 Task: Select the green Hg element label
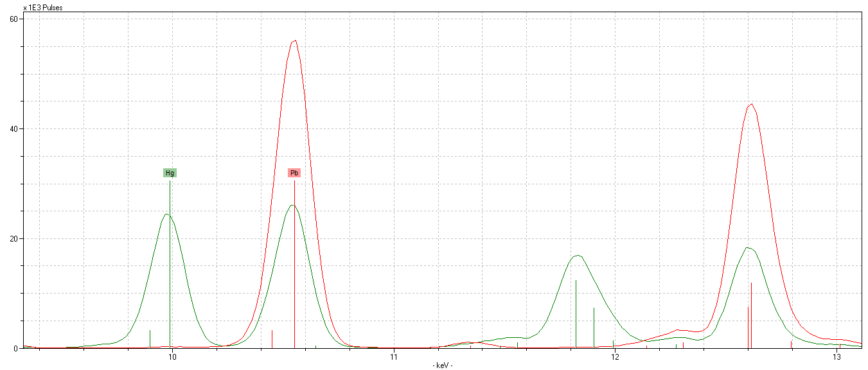170,173
